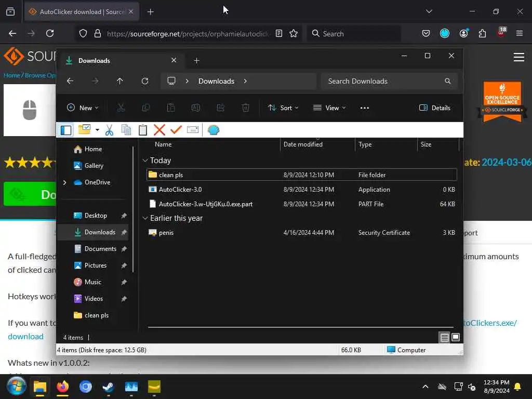Image resolution: width=532 pixels, height=399 pixels.
Task: Open the Pocket save icon in Firefox
Action: coord(426,34)
